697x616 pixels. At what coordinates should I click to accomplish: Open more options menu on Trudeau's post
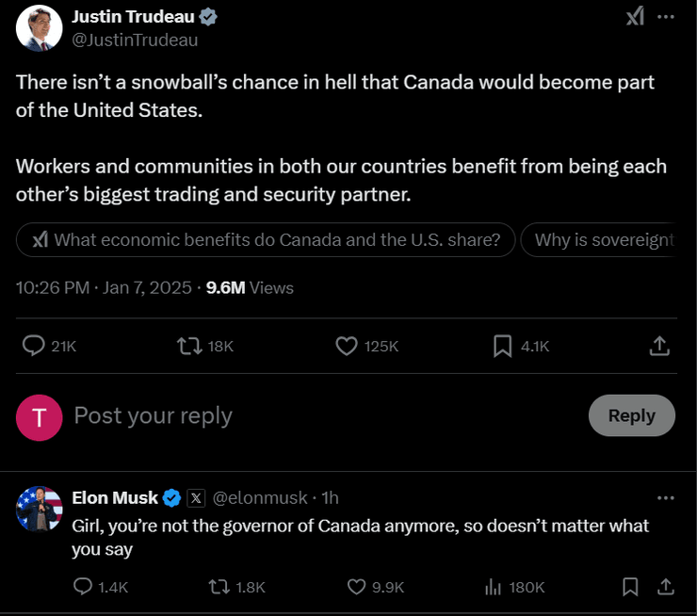click(x=666, y=17)
